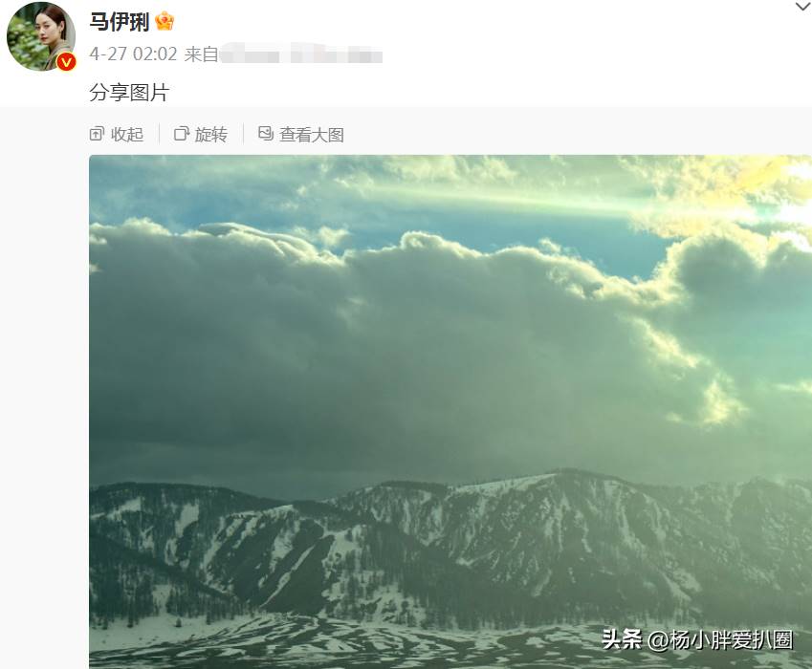Click the 来自 source label
The image size is (812, 669).
(x=201, y=54)
